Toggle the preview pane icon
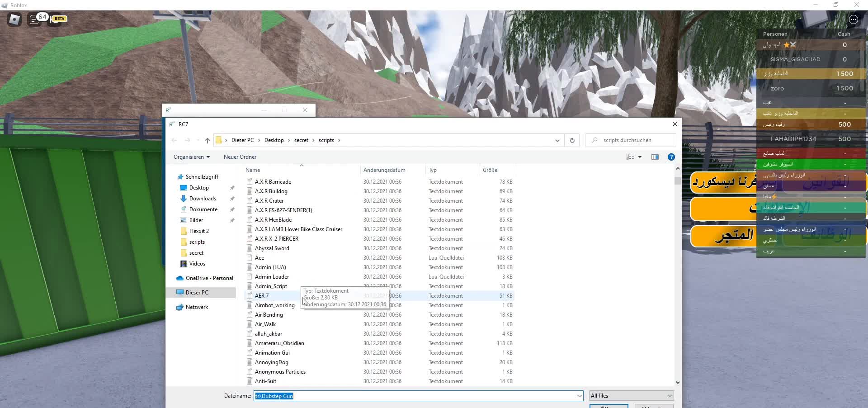868x408 pixels. click(x=655, y=157)
